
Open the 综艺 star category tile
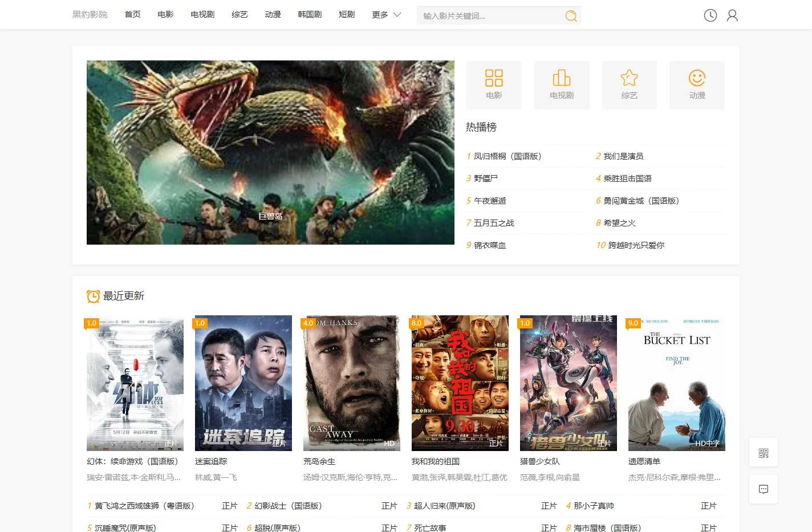tap(630, 85)
